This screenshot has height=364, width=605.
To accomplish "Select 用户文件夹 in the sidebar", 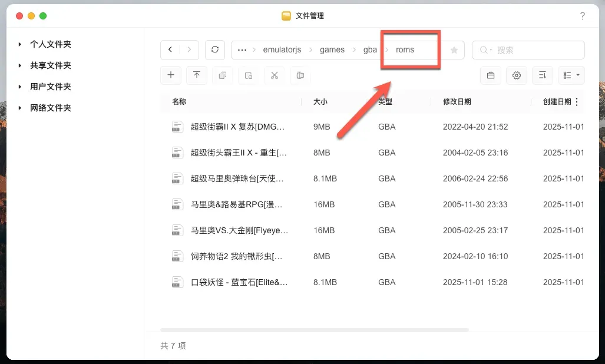I will point(51,87).
